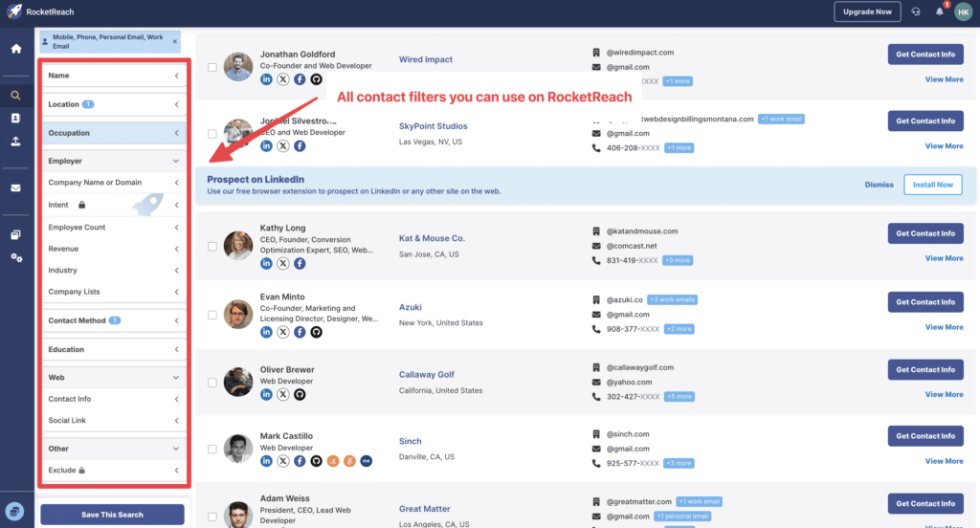980x528 pixels.
Task: Select the Search magnifier icon in sidebar
Action: coord(15,96)
